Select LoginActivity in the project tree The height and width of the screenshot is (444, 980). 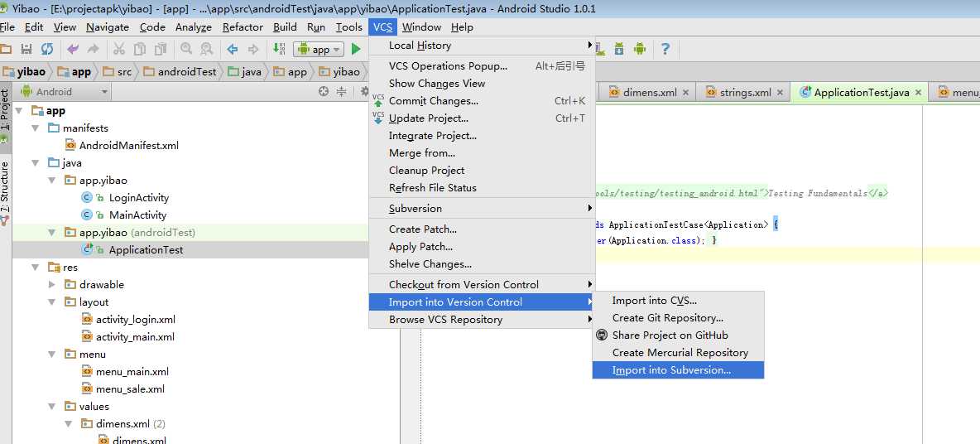(138, 198)
